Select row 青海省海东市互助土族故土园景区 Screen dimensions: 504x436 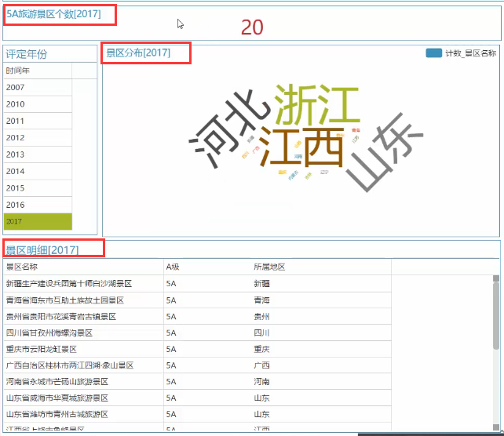pos(197,300)
